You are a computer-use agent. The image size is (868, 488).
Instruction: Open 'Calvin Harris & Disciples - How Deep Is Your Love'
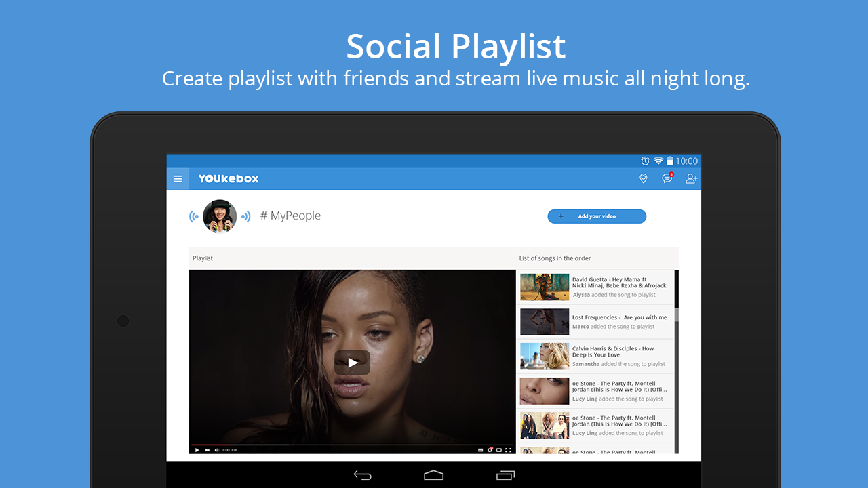coord(613,352)
